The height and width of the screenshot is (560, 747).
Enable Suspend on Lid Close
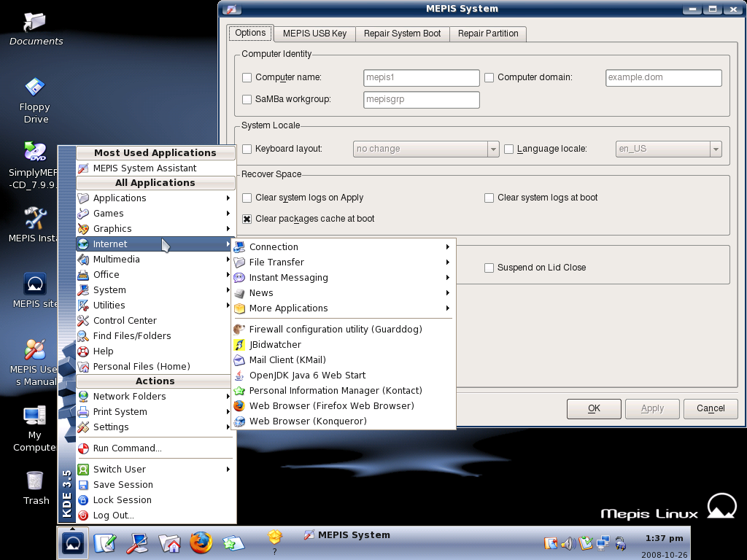489,268
